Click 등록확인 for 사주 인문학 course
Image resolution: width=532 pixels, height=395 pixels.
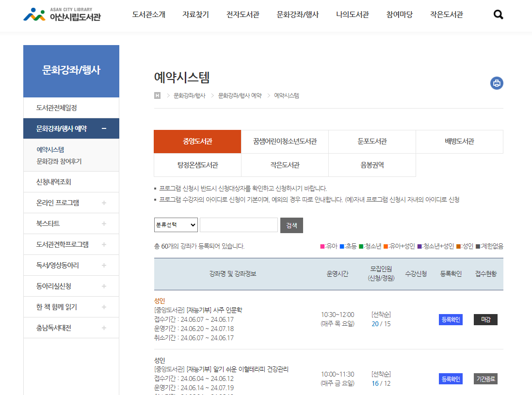click(x=451, y=319)
